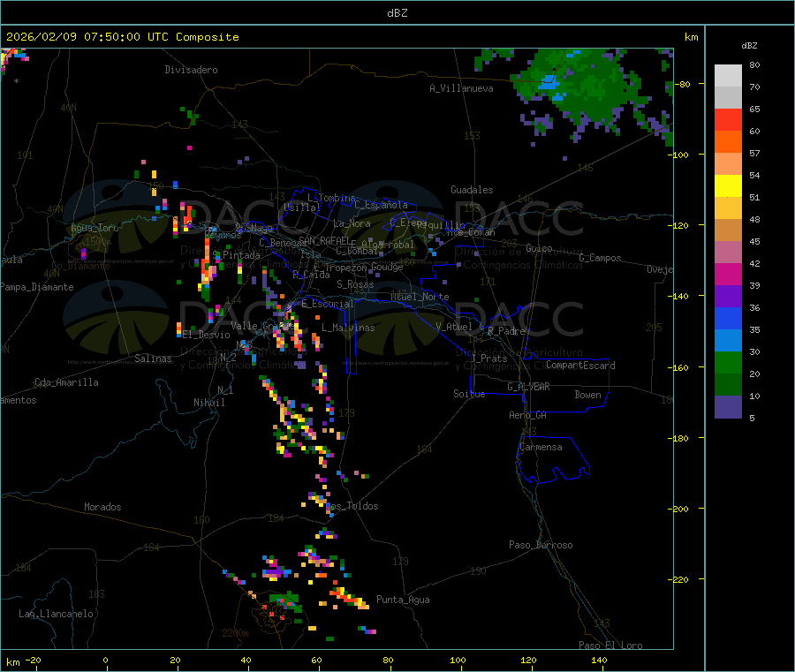Click the 'Soitue' map label
The image size is (795, 672).
coord(469,394)
